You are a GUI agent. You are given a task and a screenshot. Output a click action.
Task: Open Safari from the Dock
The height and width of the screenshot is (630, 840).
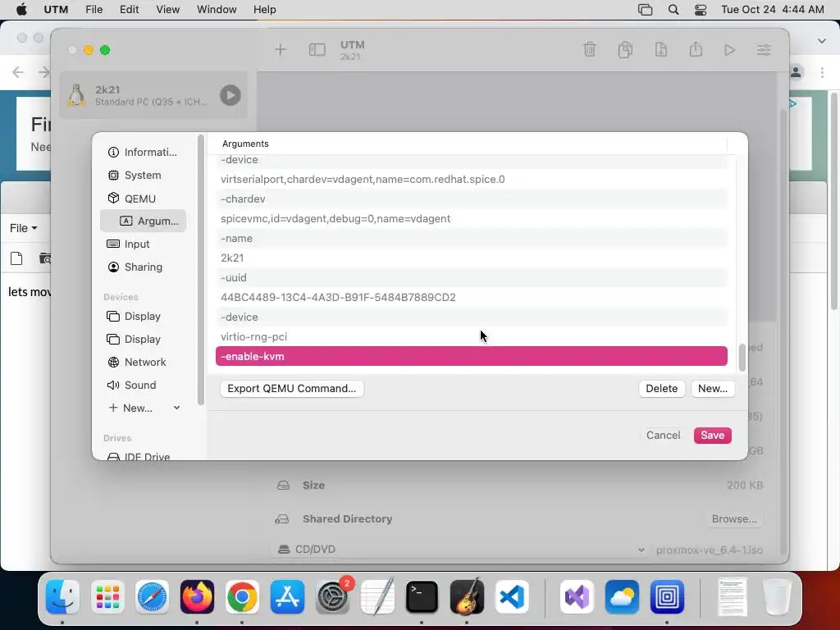point(152,597)
